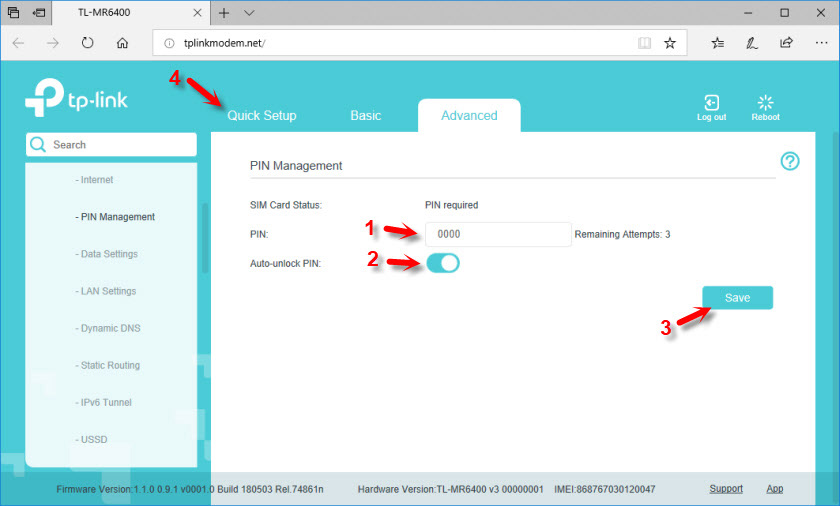The image size is (840, 506).
Task: Click the Reboot icon
Action: (765, 103)
